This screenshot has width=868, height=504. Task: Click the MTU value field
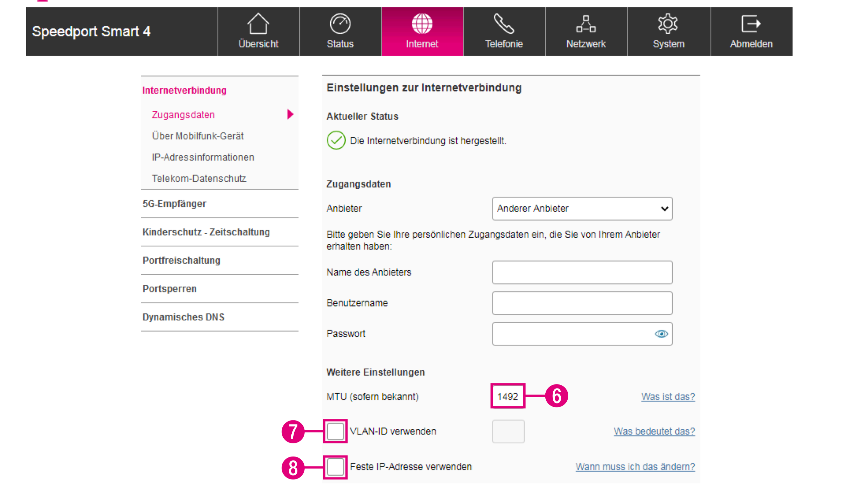coord(508,397)
